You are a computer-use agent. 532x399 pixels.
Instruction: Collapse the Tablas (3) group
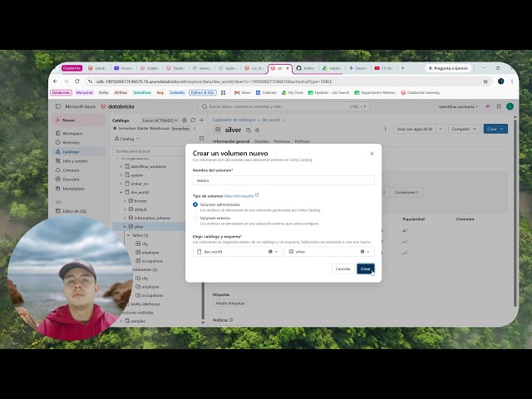(128, 235)
